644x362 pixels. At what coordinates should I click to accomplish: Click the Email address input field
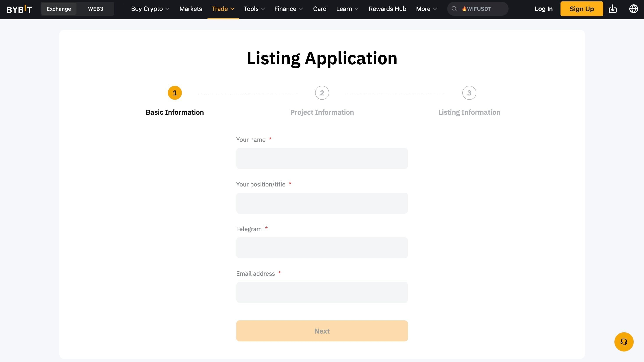pyautogui.click(x=322, y=292)
